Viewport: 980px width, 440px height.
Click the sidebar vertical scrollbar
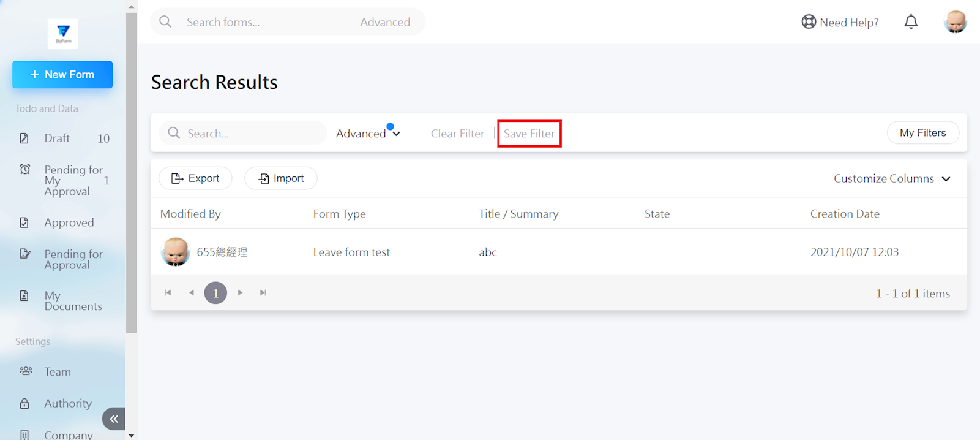131,172
